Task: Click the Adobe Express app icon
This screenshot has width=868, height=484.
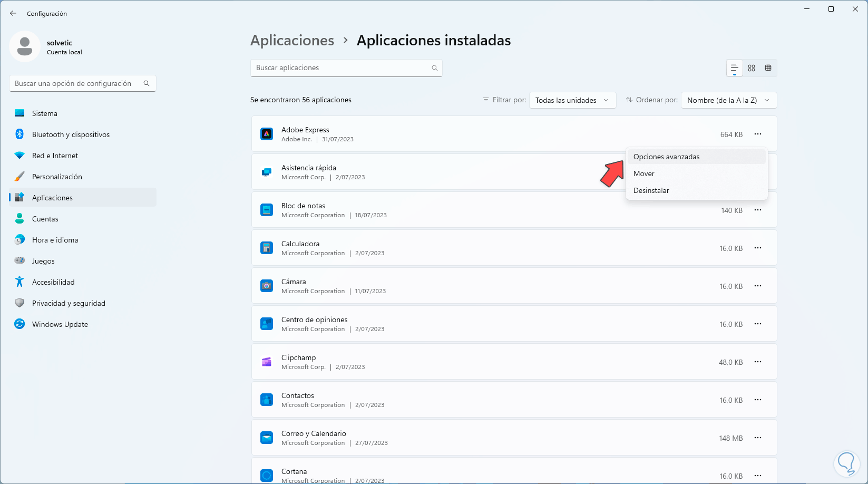Action: [x=267, y=134]
